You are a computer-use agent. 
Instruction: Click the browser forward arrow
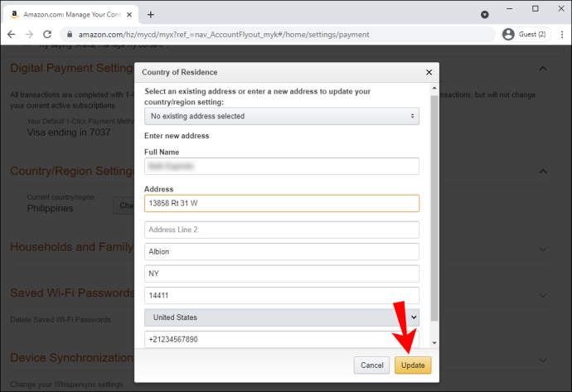[29, 34]
